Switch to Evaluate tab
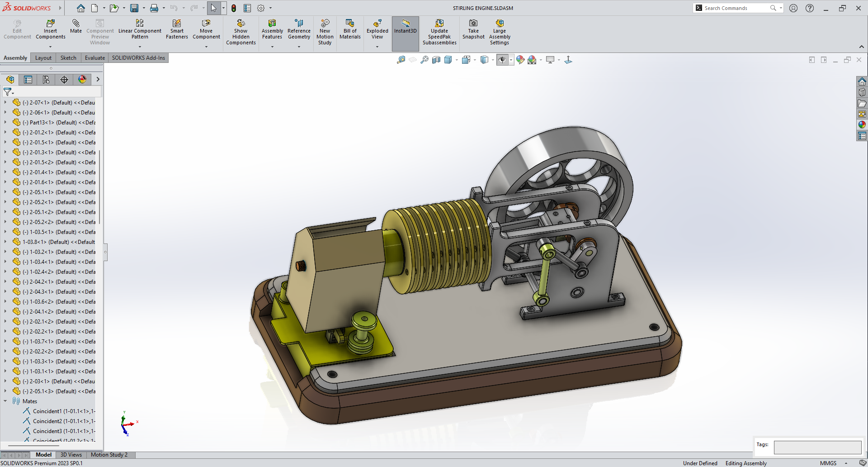This screenshot has width=868, height=467. [95, 58]
